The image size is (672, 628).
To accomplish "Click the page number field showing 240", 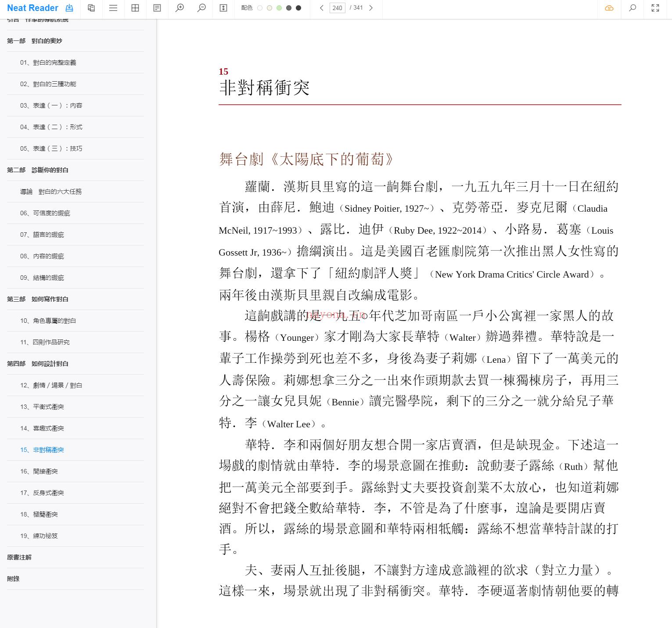I will [337, 8].
